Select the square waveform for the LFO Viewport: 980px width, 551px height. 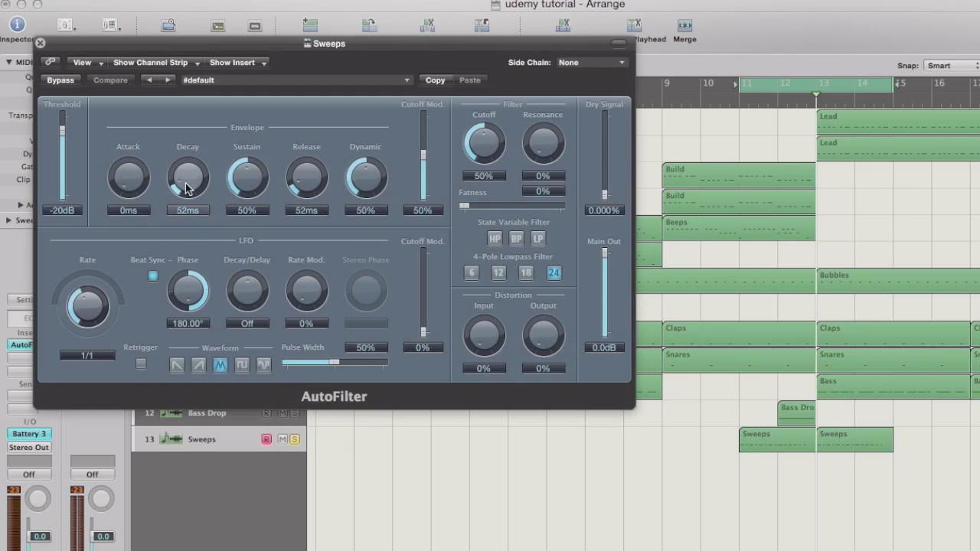(241, 365)
